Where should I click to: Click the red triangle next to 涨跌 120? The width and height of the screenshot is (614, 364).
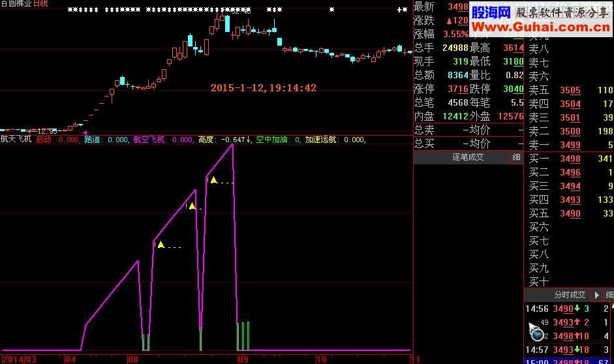[449, 21]
